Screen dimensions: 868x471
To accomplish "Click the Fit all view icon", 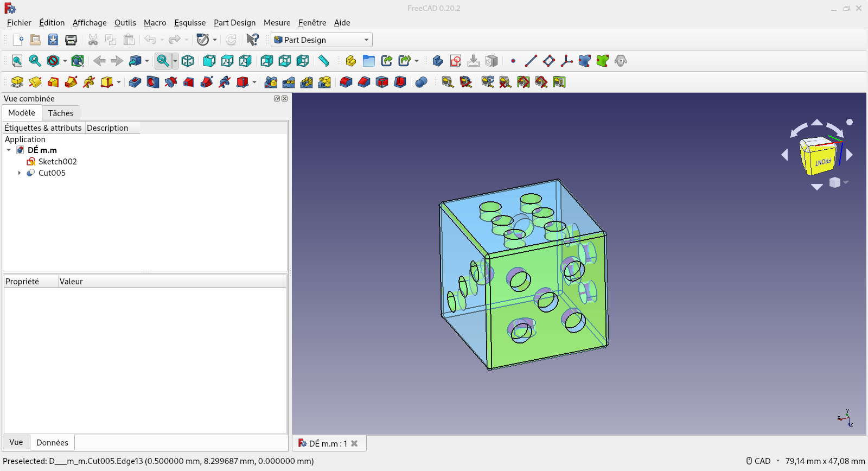I will coord(17,61).
